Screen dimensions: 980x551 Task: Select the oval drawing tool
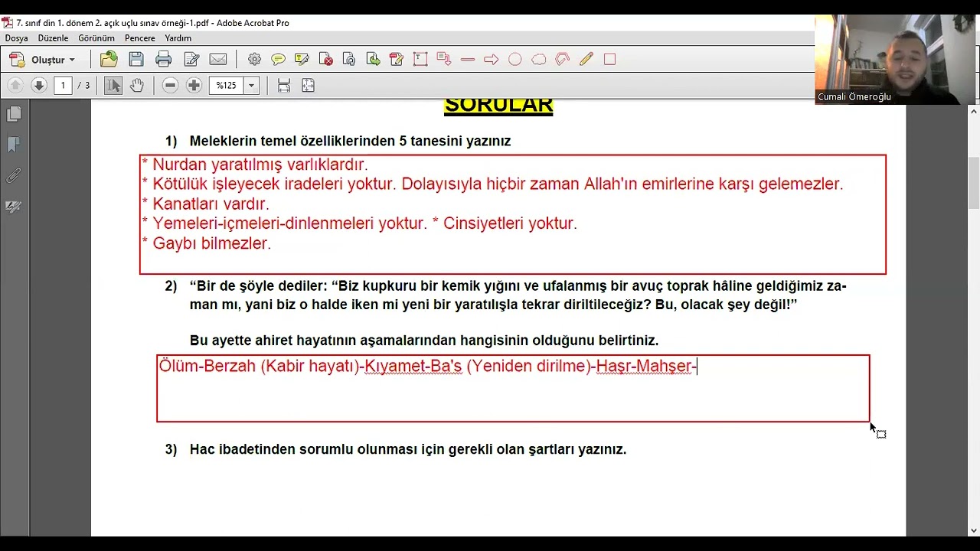click(515, 59)
